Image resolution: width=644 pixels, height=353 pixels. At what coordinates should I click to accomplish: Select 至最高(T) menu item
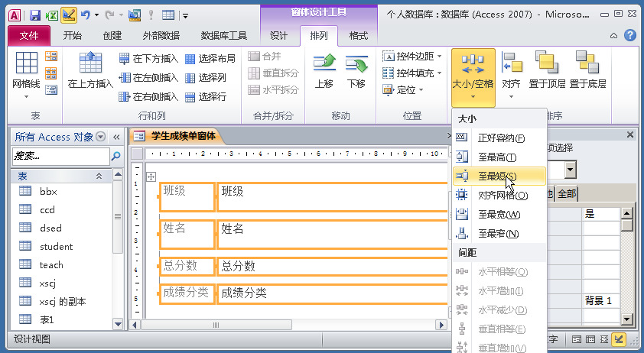point(499,157)
